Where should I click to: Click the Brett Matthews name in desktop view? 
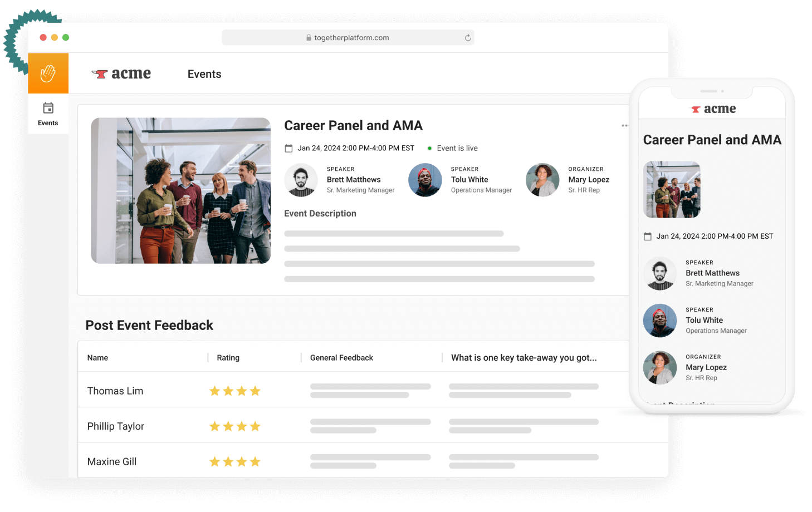point(354,180)
